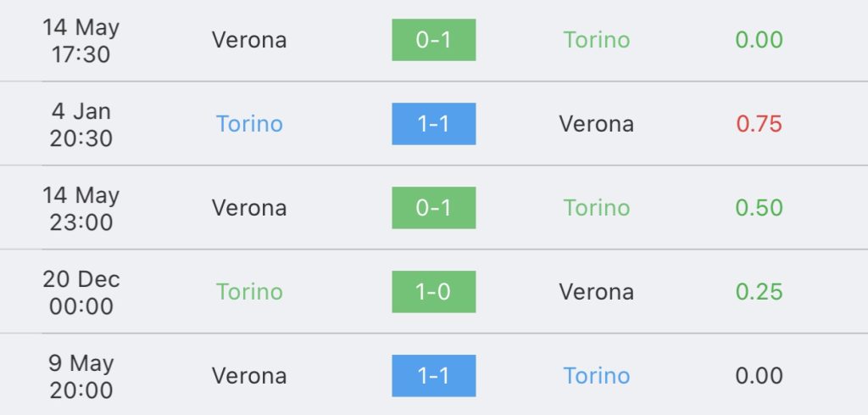Open the 1-1 score badge on 9 May
Viewport: 868px width, 415px height.
coord(433,376)
